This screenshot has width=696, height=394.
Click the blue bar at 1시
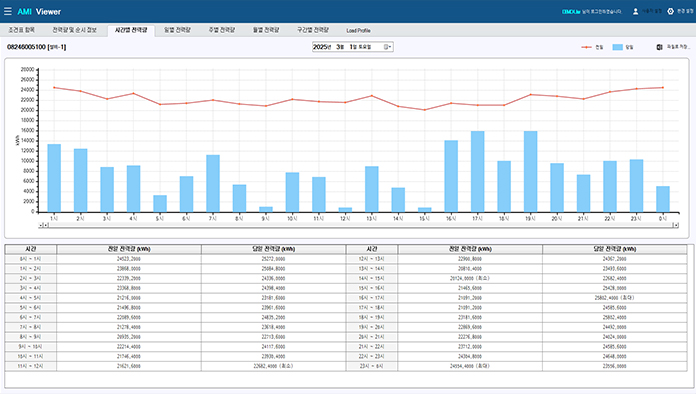coord(54,178)
